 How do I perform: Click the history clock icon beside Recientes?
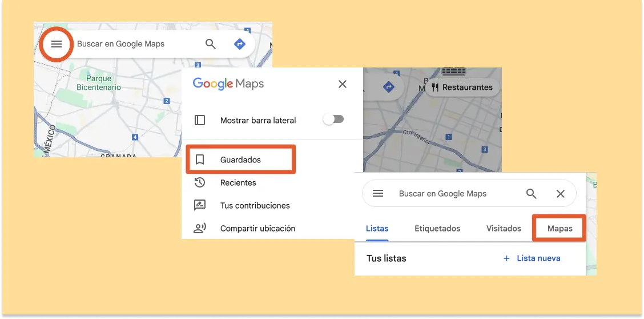pos(200,182)
